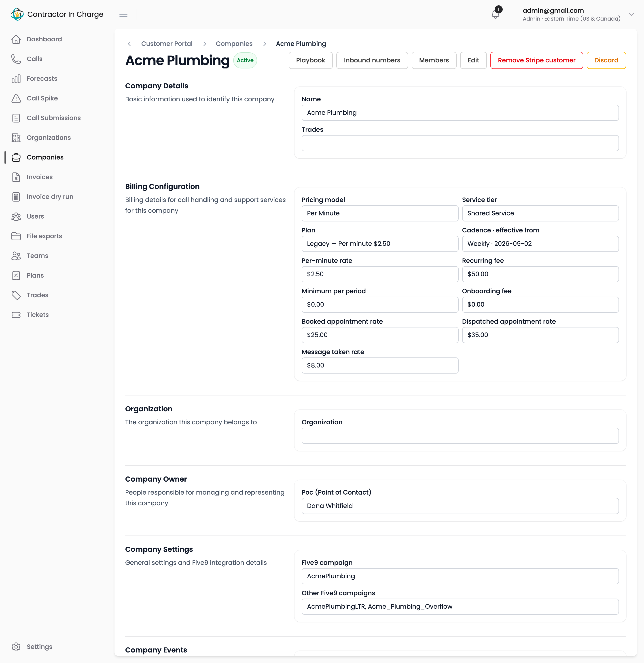Select the Plan Legacy Per minute field
The width and height of the screenshot is (644, 663).
pos(380,244)
